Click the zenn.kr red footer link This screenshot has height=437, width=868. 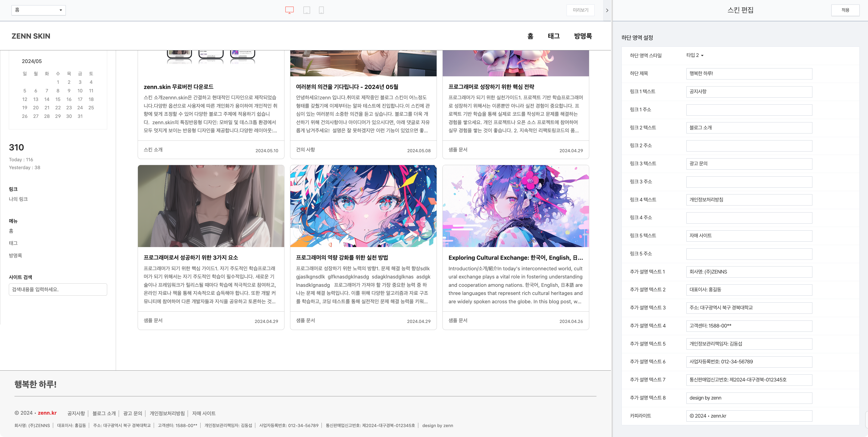coord(47,413)
